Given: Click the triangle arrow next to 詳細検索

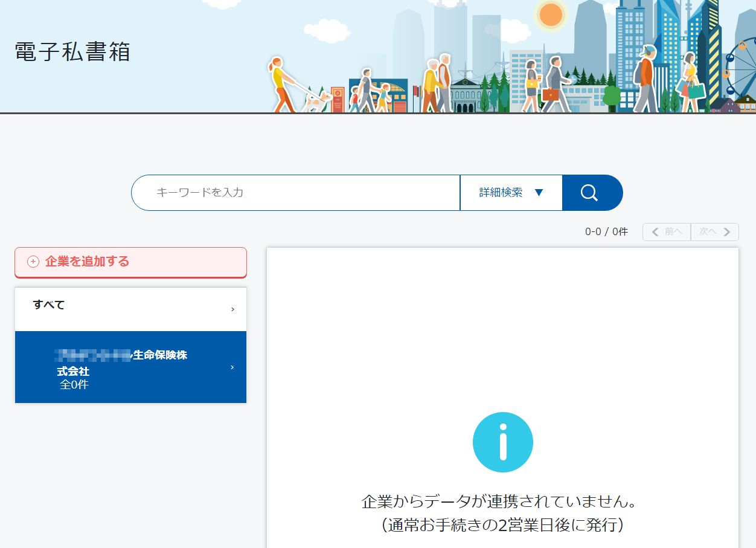Looking at the screenshot, I should [x=539, y=193].
